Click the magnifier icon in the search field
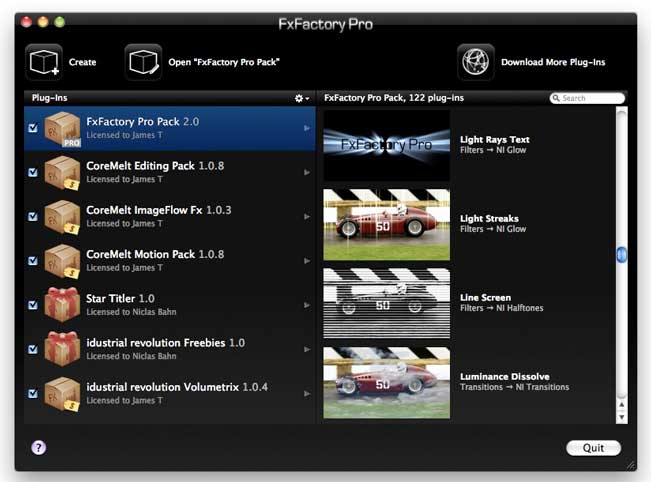The height and width of the screenshot is (482, 651). coord(556,98)
